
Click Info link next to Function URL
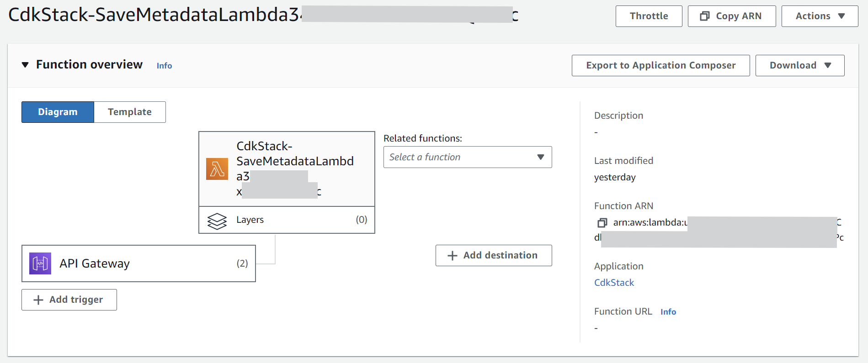(668, 312)
